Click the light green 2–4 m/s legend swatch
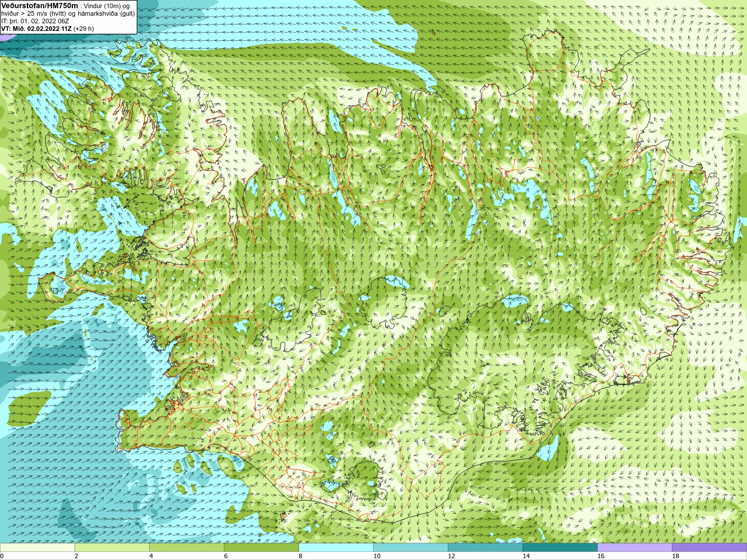Screen dimensions: 747x560 point(112,548)
